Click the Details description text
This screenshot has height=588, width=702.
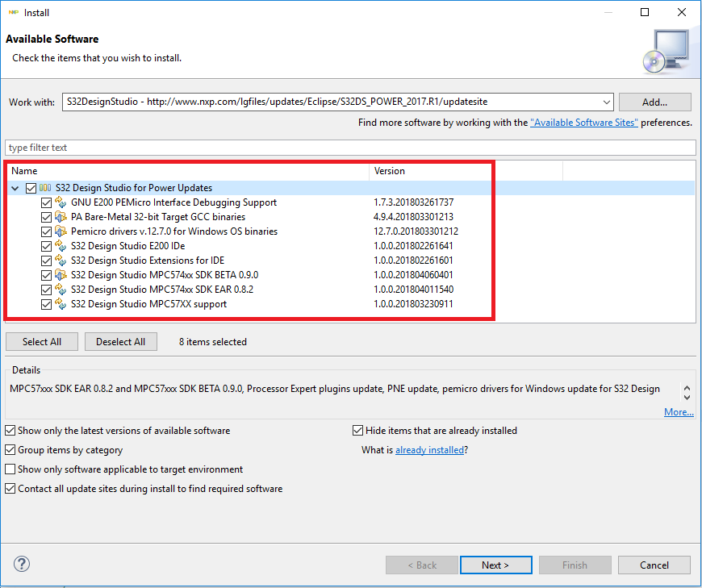pos(335,389)
